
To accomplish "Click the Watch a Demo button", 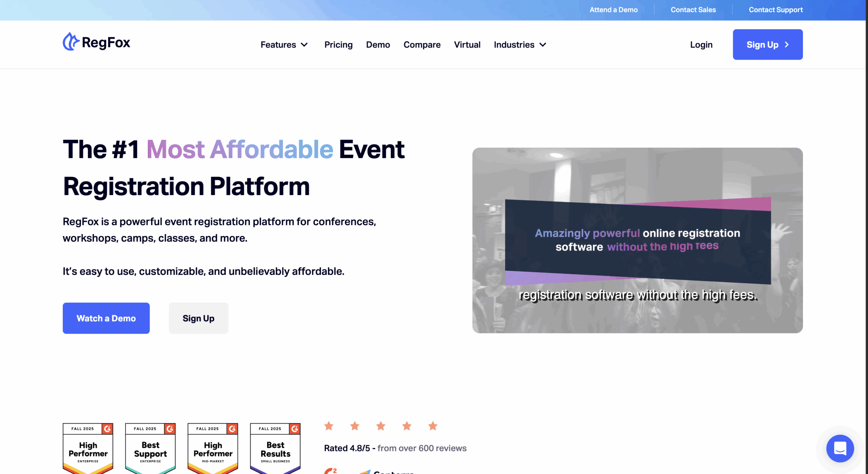I will tap(106, 318).
